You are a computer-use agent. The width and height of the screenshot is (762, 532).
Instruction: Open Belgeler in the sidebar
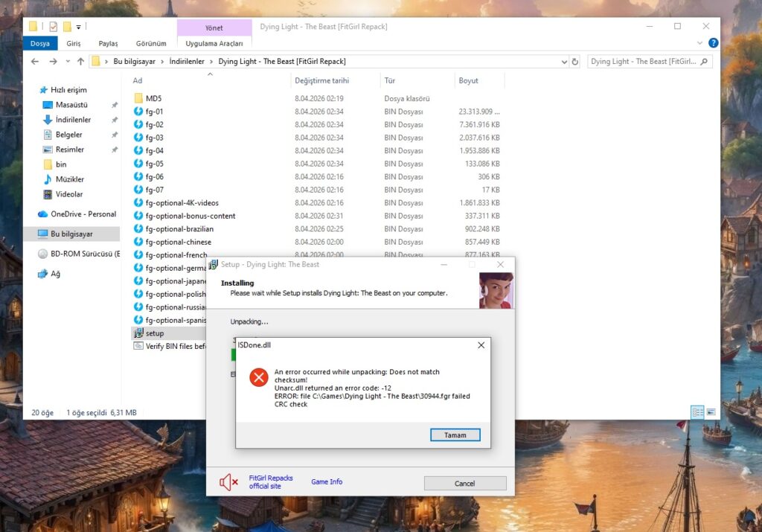[63, 135]
